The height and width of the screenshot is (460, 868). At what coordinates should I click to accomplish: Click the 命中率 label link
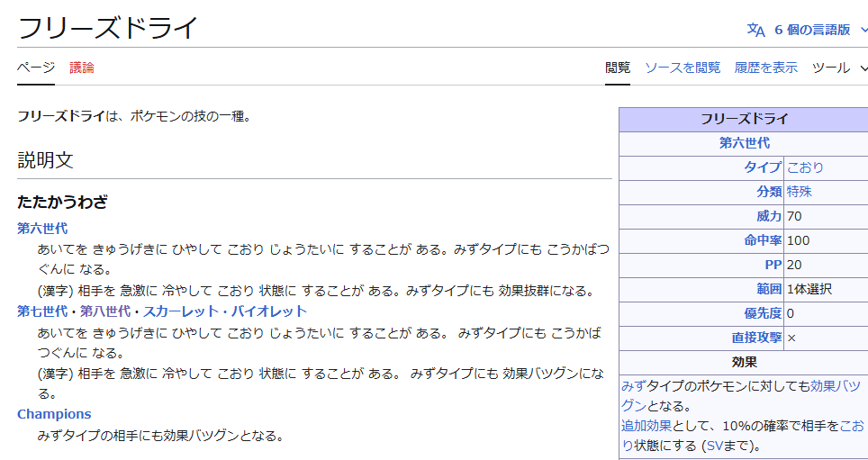click(763, 240)
